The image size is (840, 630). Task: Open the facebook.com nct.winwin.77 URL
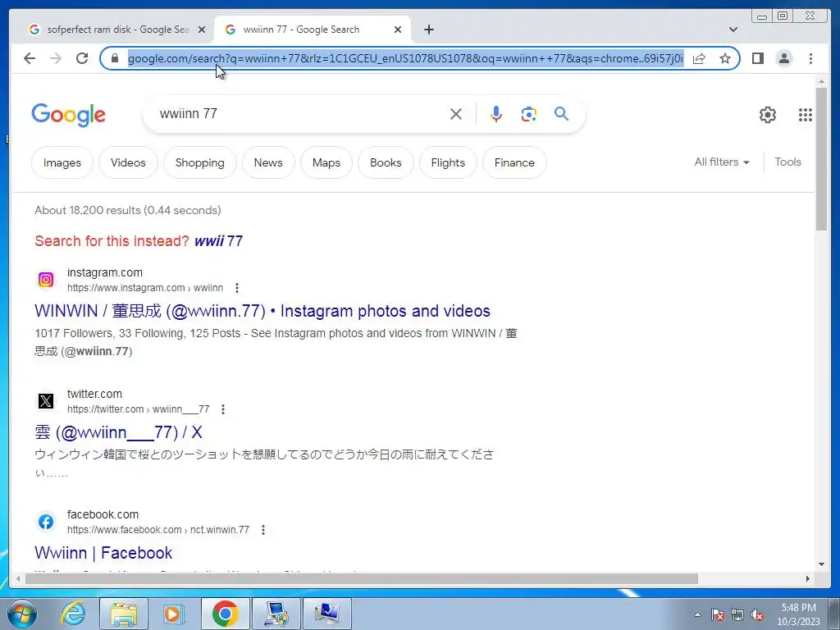(x=158, y=530)
